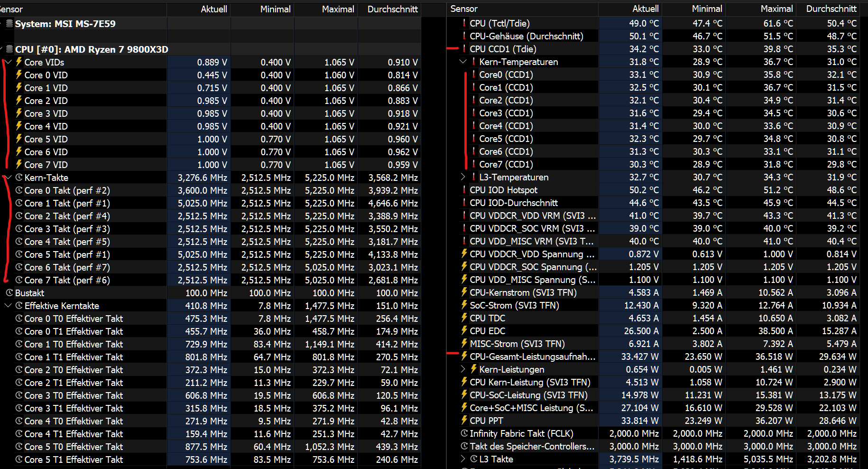Click the bolt icon beside Kern-Leistungen

(x=474, y=369)
